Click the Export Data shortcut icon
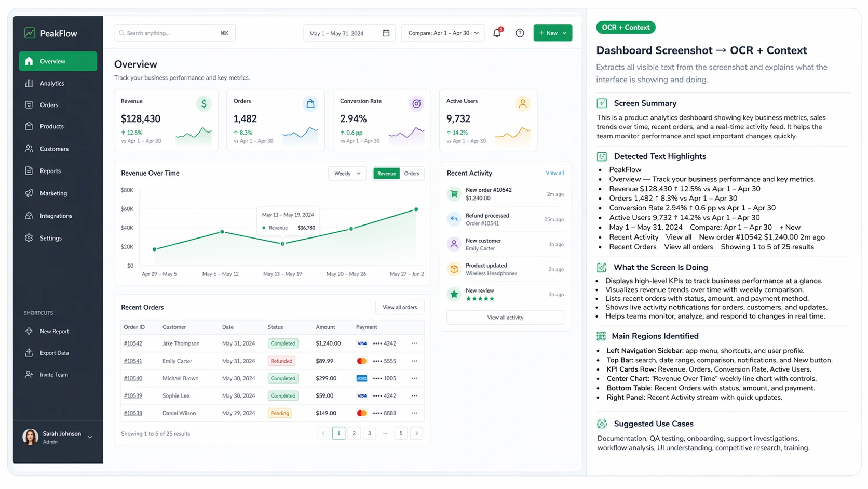868x489 pixels. click(29, 353)
